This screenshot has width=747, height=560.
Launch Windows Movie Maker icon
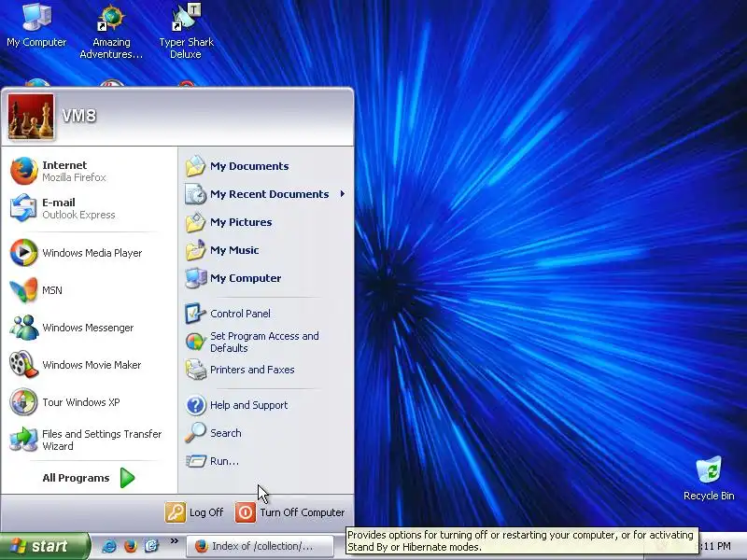point(23,365)
